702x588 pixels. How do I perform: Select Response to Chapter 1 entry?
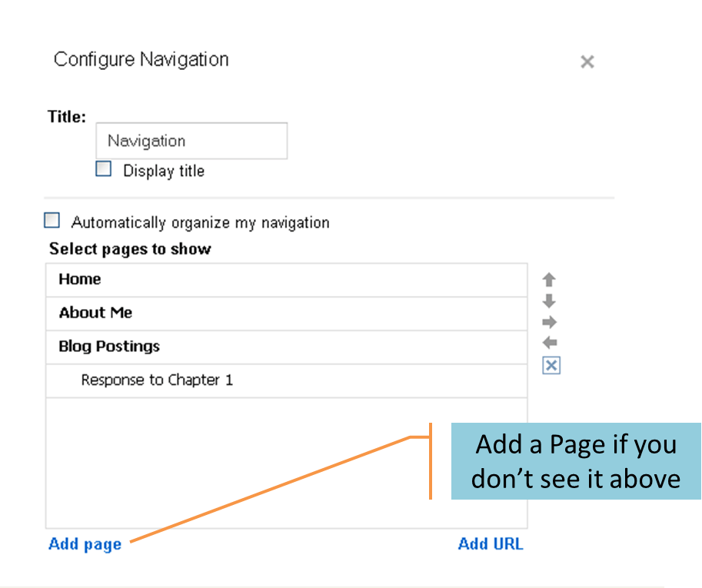155,380
